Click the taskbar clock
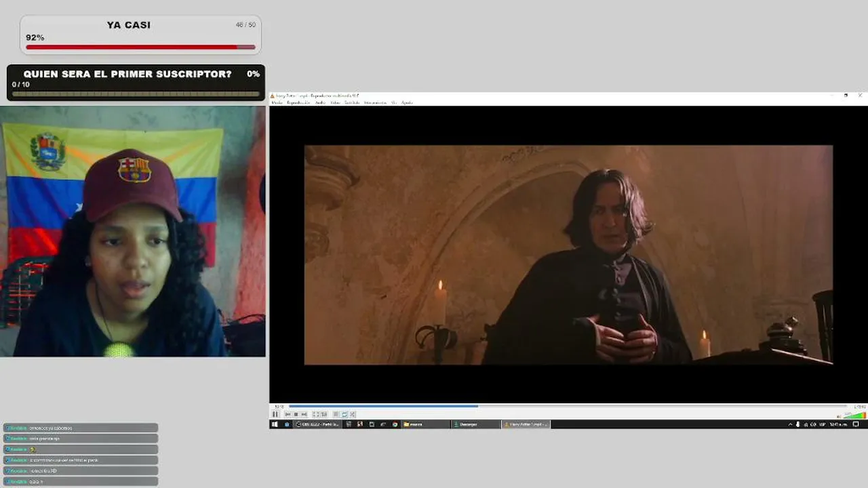This screenshot has width=868, height=488. coord(839,424)
